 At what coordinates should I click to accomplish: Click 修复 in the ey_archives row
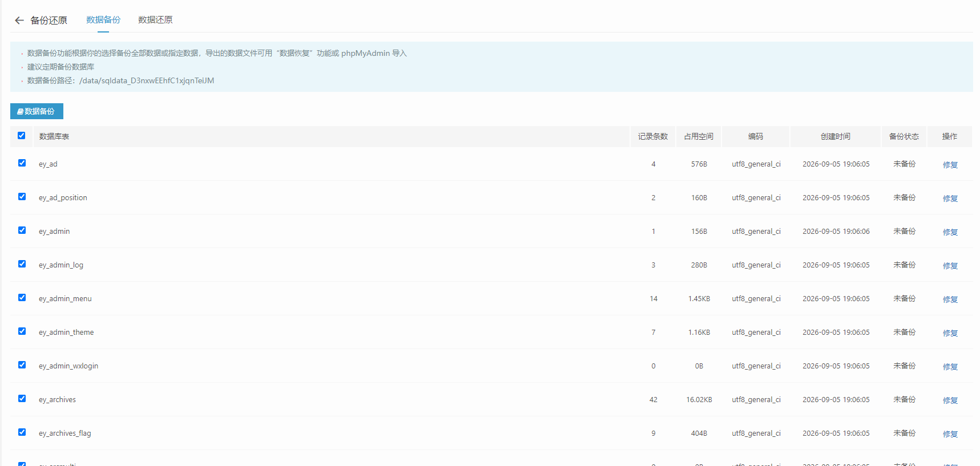(950, 400)
